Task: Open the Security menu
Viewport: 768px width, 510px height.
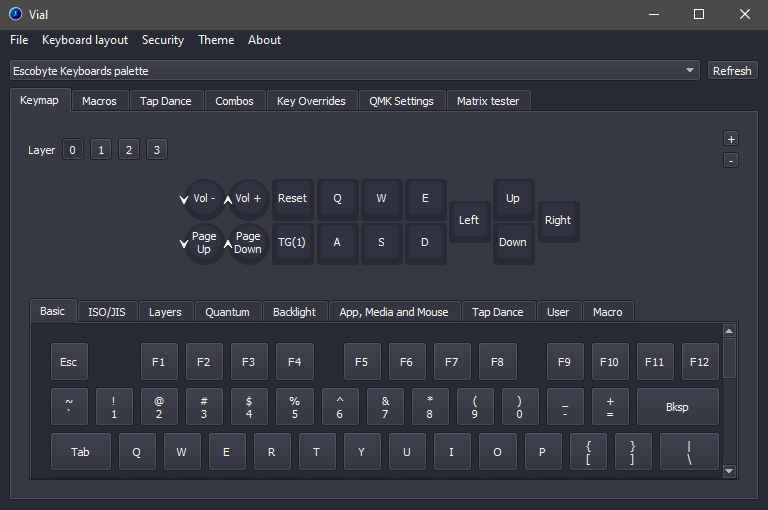Action: click(163, 40)
